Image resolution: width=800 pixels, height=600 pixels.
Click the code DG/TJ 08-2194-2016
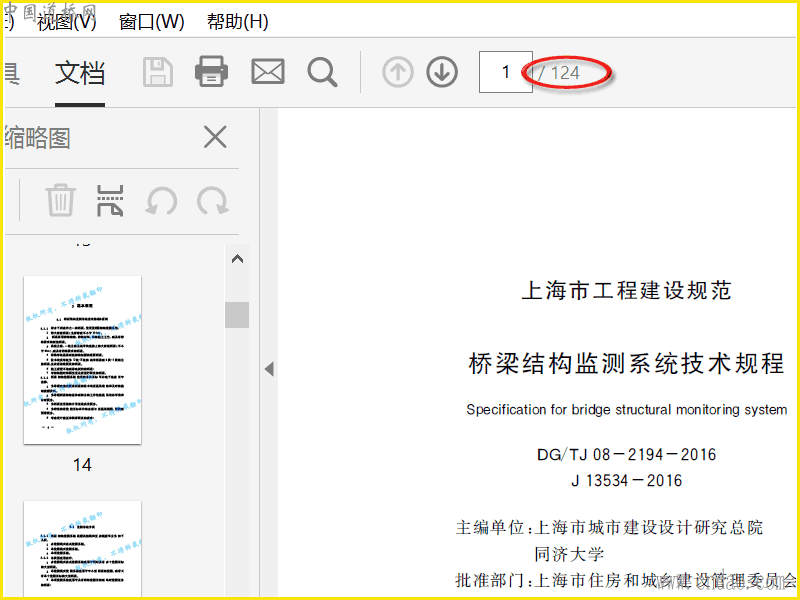coord(627,454)
